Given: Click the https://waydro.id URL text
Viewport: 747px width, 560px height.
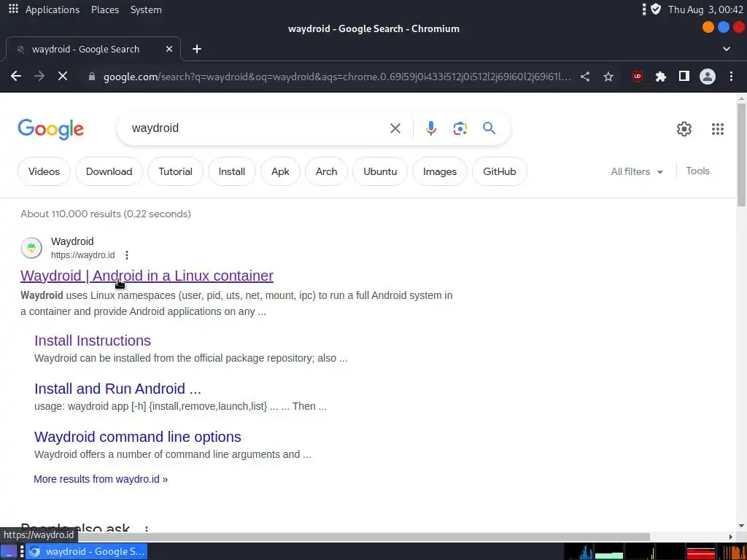Looking at the screenshot, I should click(x=83, y=255).
